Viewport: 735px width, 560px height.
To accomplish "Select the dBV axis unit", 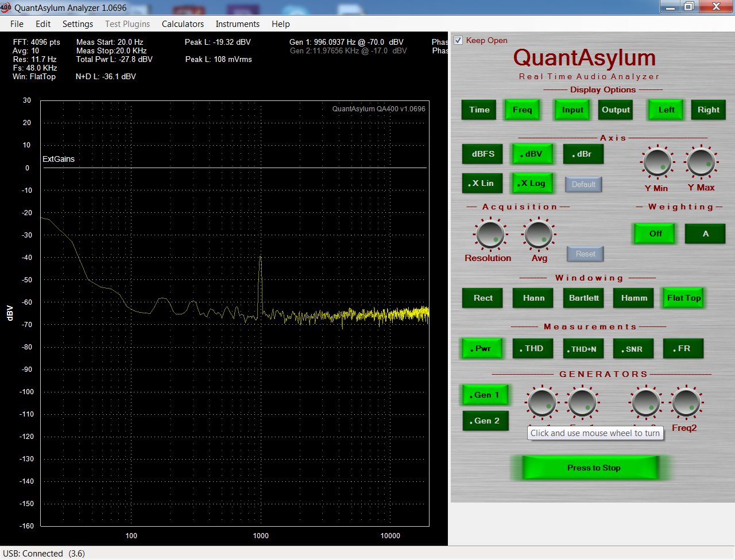I will (533, 154).
